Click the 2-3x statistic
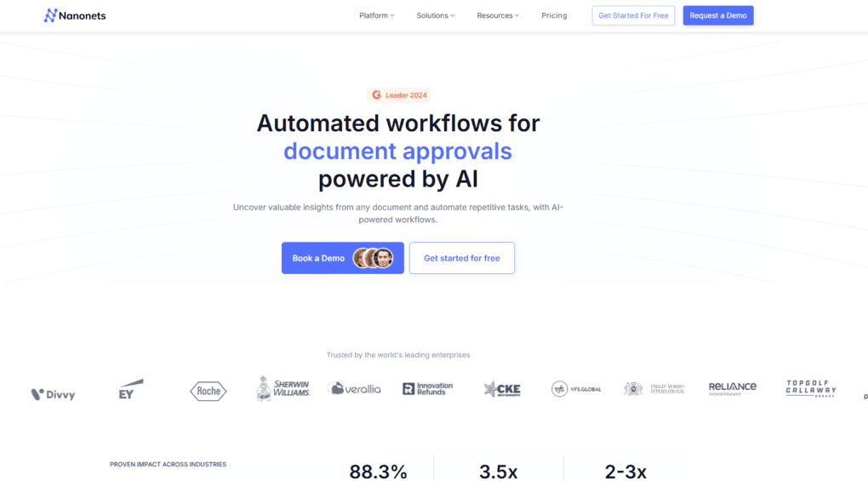868x481 pixels. click(x=625, y=472)
